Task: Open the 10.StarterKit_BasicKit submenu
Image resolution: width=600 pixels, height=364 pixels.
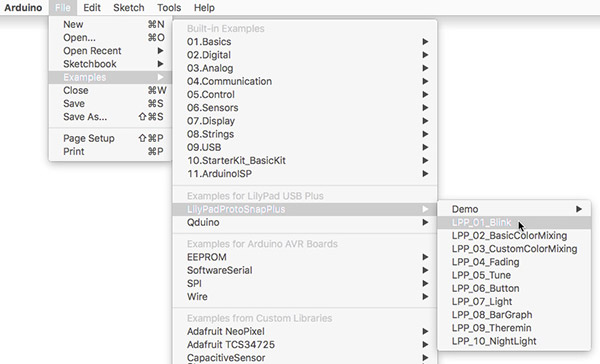Action: (305, 160)
